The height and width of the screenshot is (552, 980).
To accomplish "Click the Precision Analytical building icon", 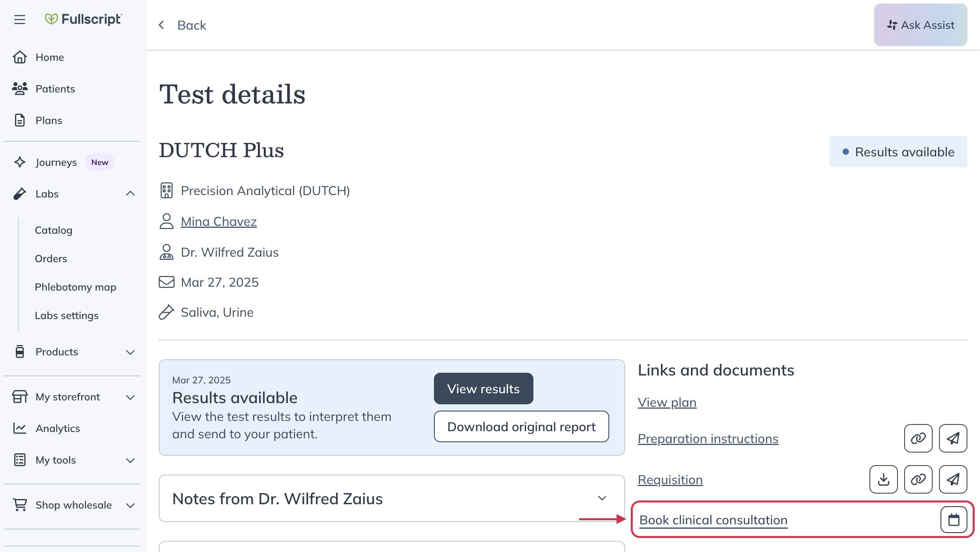I will tap(167, 191).
